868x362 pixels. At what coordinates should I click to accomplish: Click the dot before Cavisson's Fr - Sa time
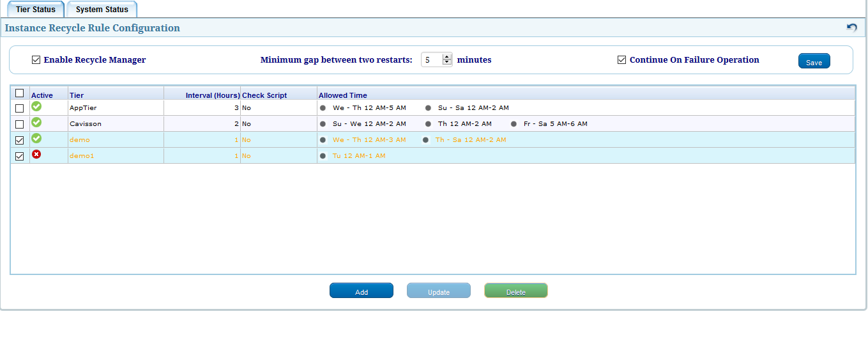(514, 124)
